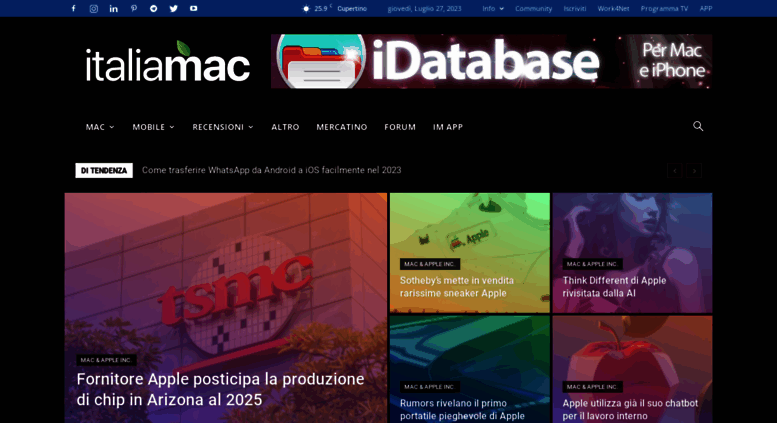777x423 pixels.
Task: Open the FORUM menu item
Action: (x=400, y=127)
